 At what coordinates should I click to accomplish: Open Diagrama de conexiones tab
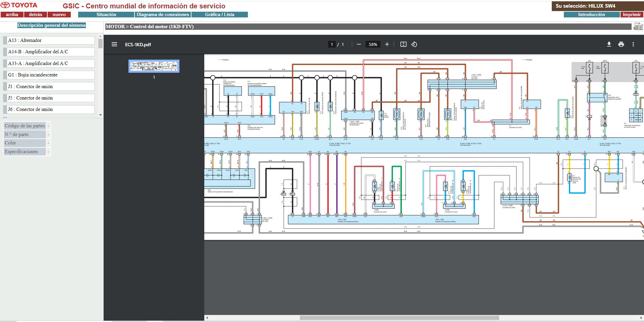click(x=163, y=15)
